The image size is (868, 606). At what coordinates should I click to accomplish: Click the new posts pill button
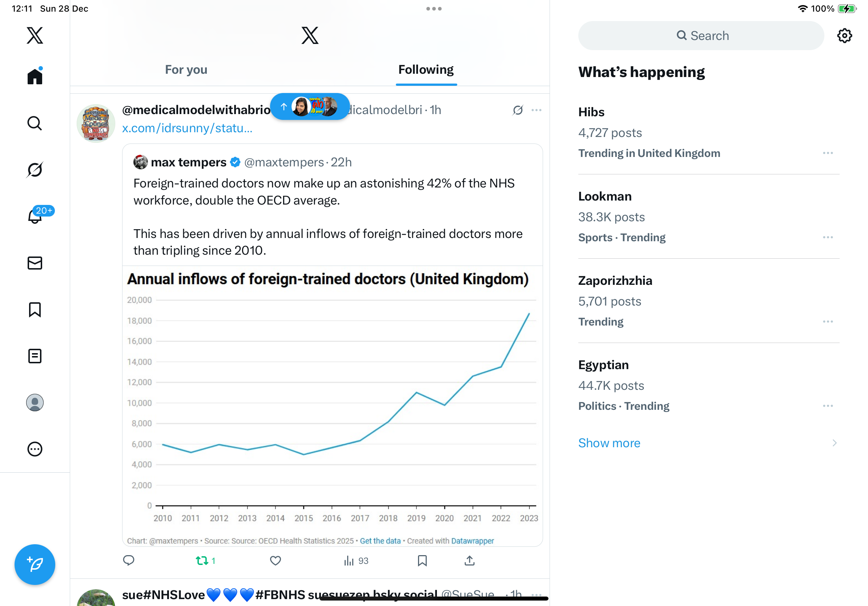[x=310, y=106]
